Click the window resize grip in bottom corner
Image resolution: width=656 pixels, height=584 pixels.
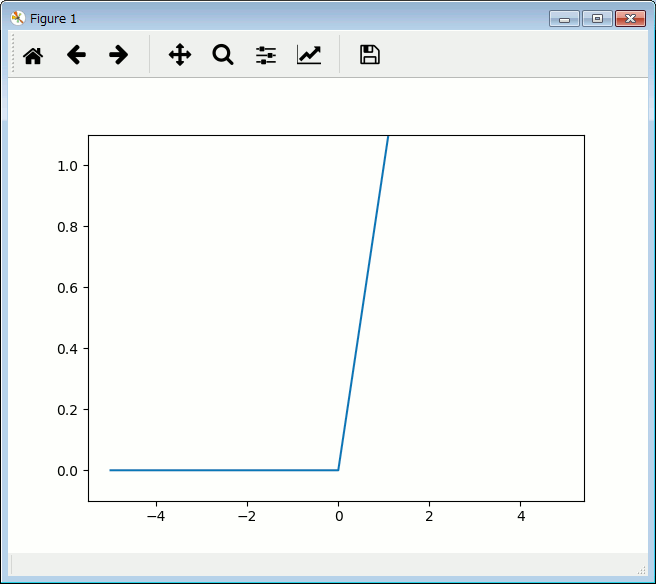pyautogui.click(x=642, y=570)
